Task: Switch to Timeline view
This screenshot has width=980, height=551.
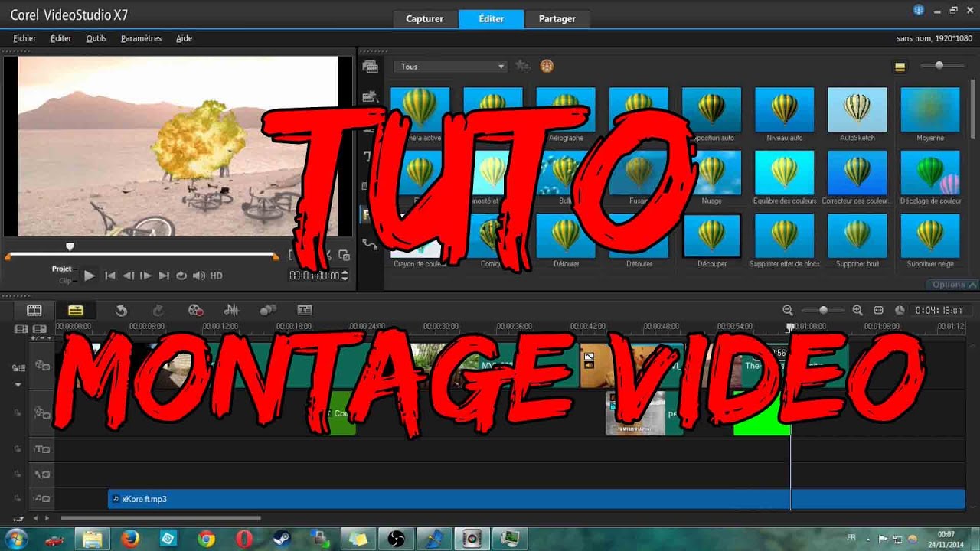Action: (75, 310)
